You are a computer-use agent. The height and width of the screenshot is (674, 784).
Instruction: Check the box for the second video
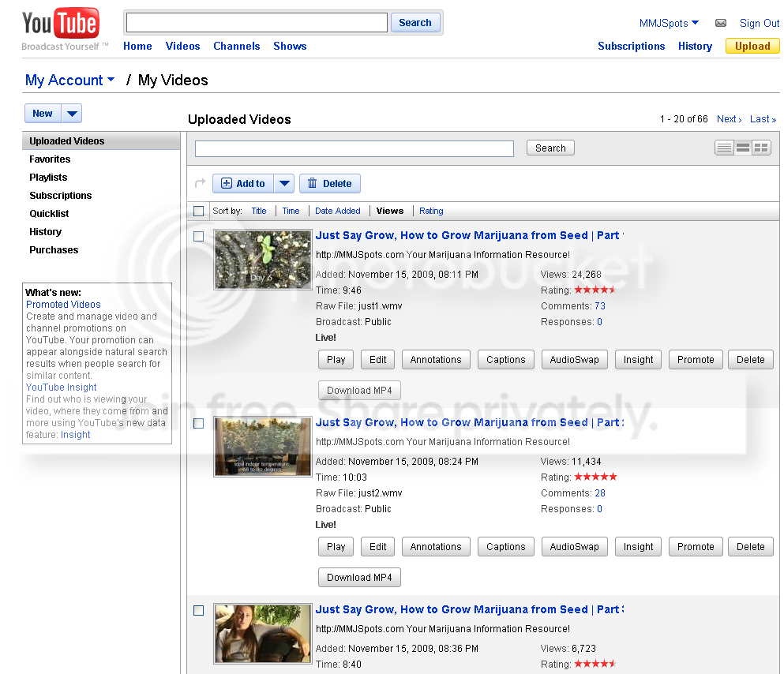click(198, 423)
